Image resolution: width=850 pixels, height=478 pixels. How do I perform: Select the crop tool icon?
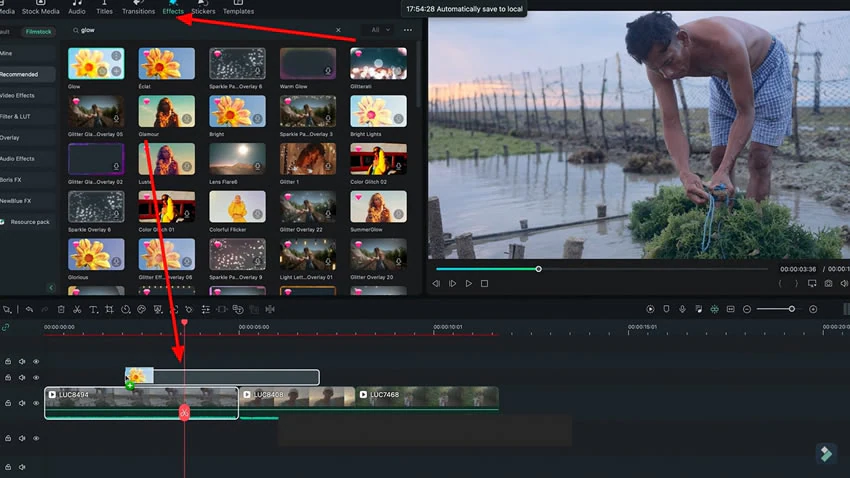pos(110,309)
